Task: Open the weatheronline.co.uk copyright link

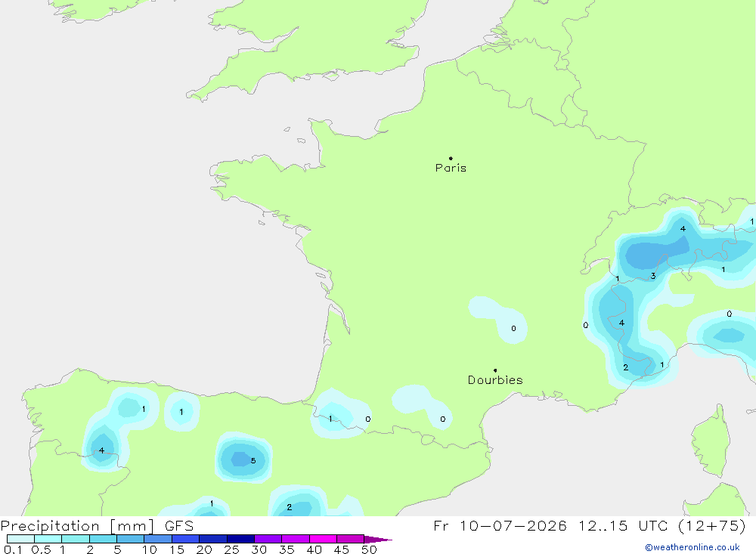Action: [692, 547]
